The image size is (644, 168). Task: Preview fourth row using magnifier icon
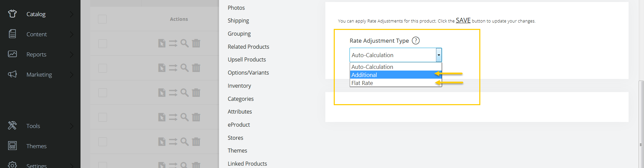coord(184,117)
